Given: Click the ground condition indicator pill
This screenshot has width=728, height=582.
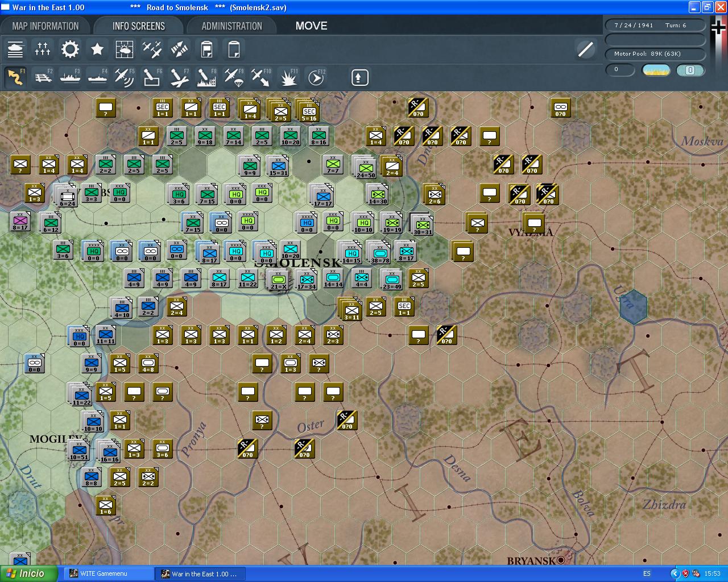Looking at the screenshot, I should tap(690, 70).
